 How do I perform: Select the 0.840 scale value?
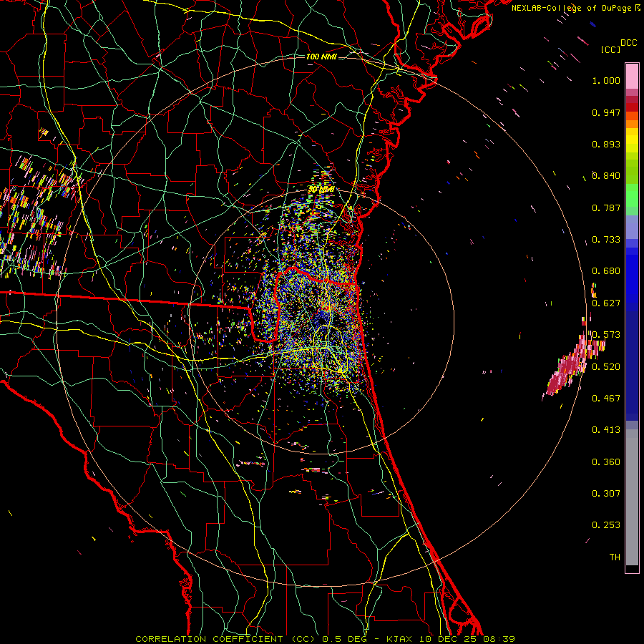point(606,176)
